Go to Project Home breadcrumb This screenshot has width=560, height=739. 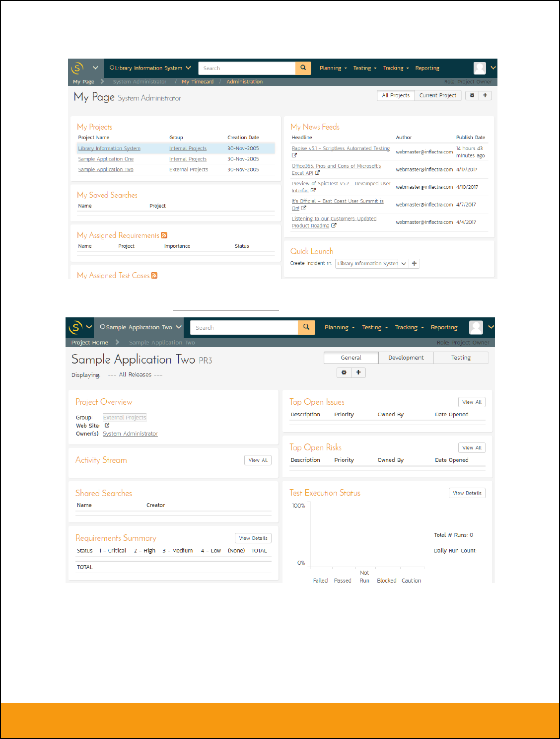90,342
